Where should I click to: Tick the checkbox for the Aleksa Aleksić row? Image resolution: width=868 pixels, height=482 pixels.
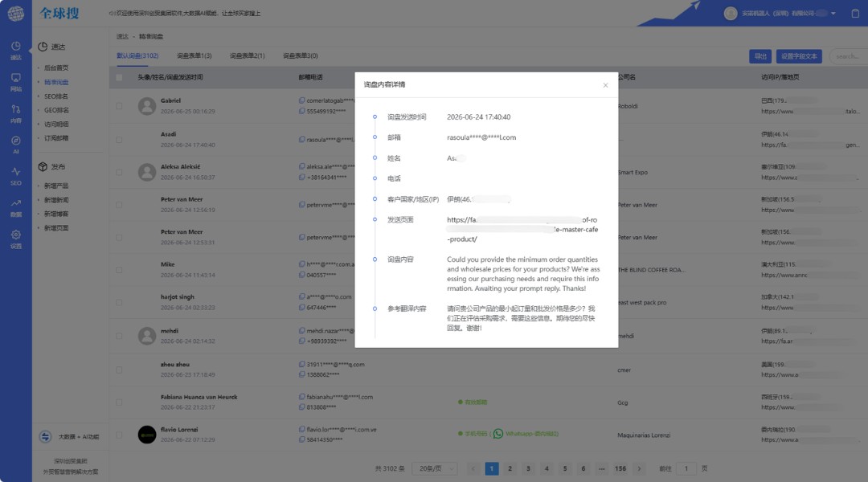[119, 172]
